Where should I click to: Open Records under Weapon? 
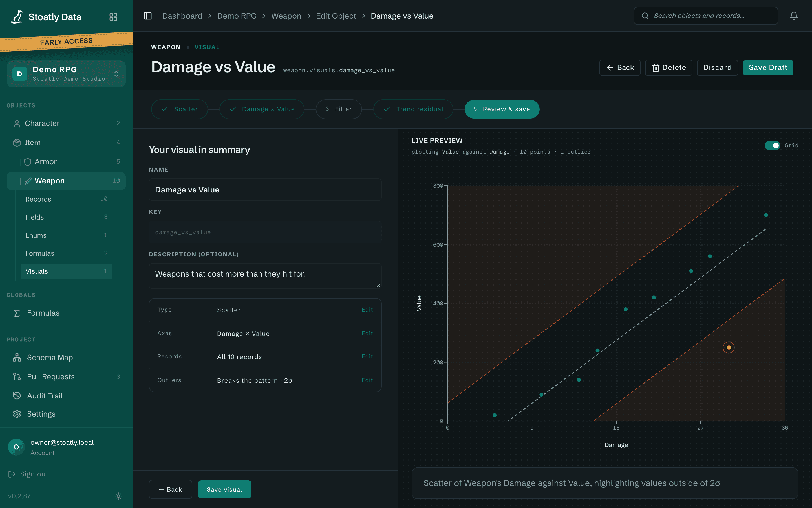coord(66,199)
